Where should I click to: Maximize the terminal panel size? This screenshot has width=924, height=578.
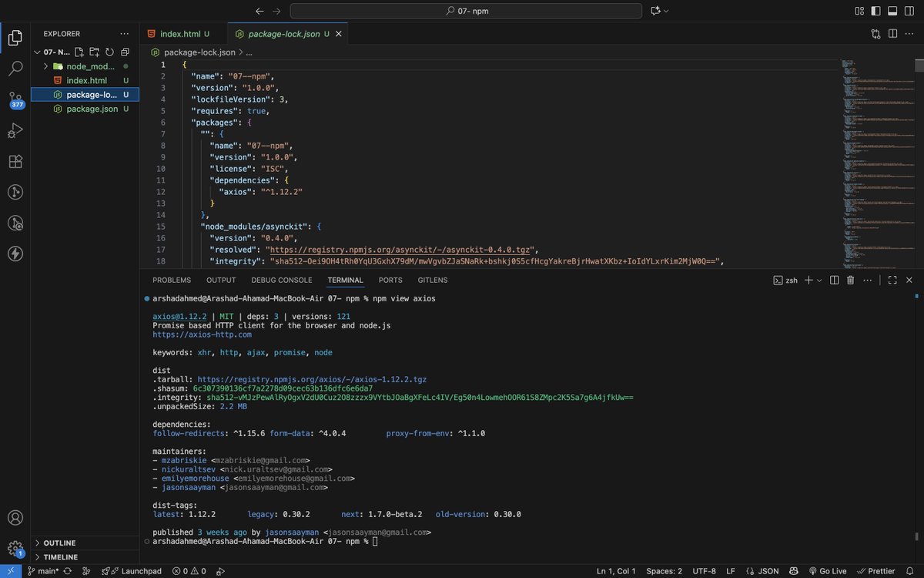tap(893, 281)
